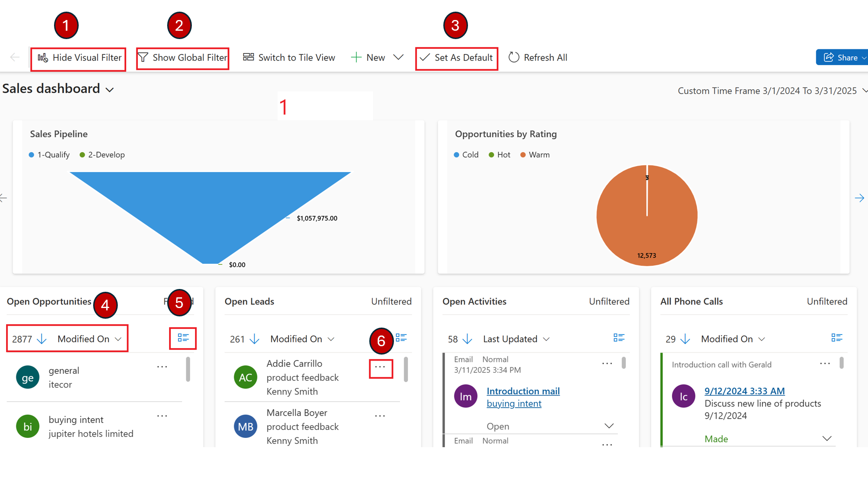Click the sort descending arrow next to 261
Screen dimensions: 868x483
pyautogui.click(x=255, y=339)
